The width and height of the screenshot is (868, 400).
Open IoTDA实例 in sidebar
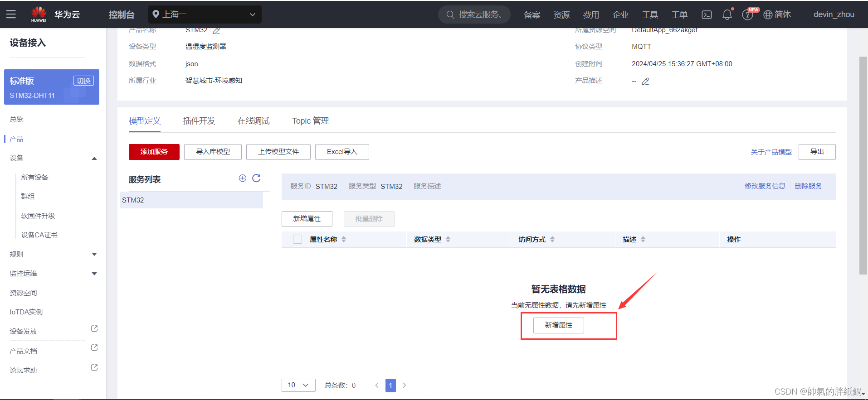[x=26, y=312]
